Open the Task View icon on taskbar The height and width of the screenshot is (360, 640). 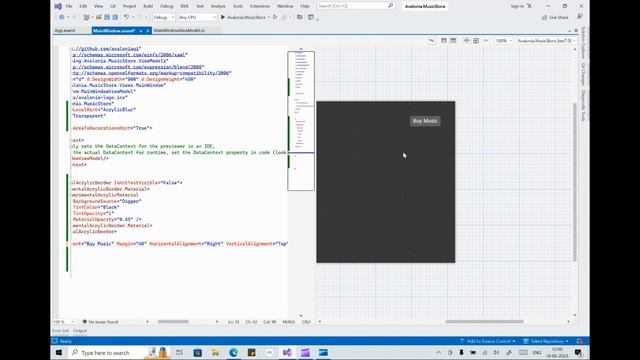(179, 352)
